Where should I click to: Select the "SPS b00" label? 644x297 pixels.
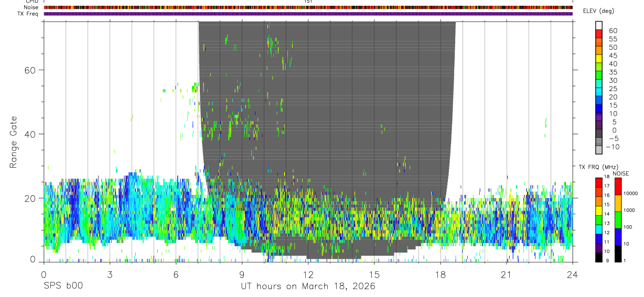click(x=63, y=287)
